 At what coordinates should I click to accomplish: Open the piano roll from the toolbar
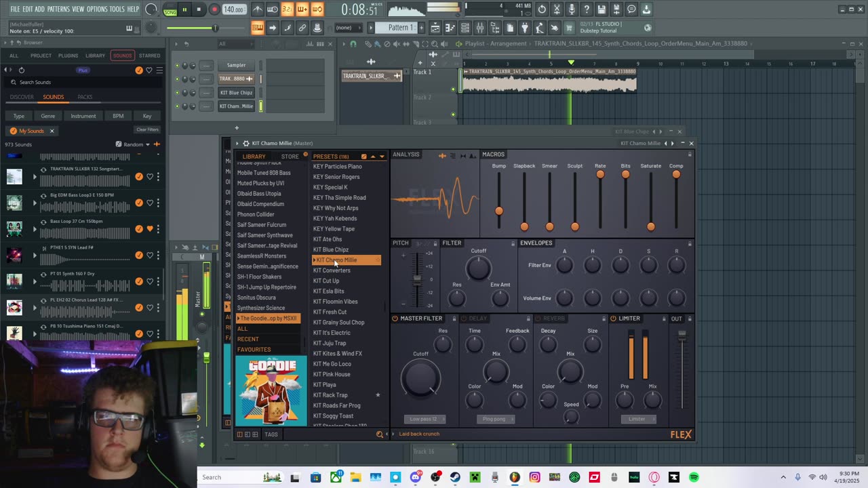coord(450,28)
